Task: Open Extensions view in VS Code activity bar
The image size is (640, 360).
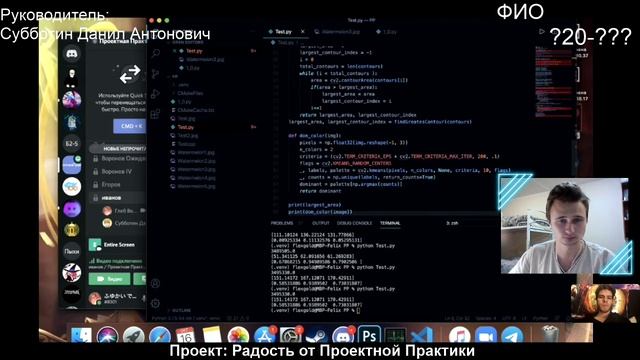Action: click(156, 114)
